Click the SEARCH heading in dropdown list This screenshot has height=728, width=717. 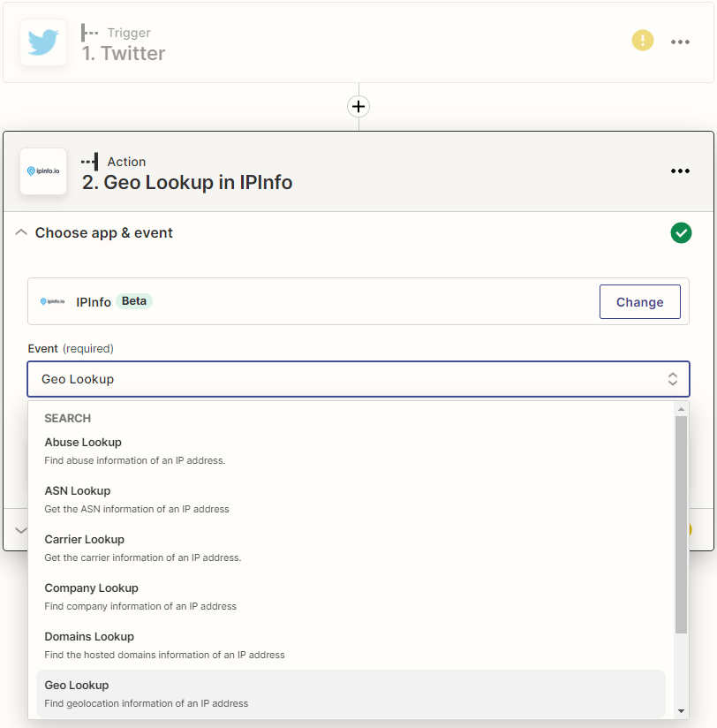(67, 418)
